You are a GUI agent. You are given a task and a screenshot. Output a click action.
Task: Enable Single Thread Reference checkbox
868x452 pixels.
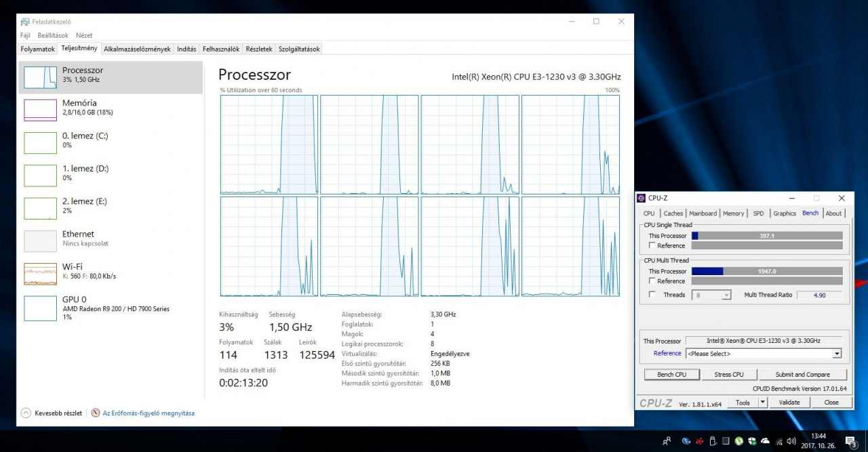pos(652,245)
